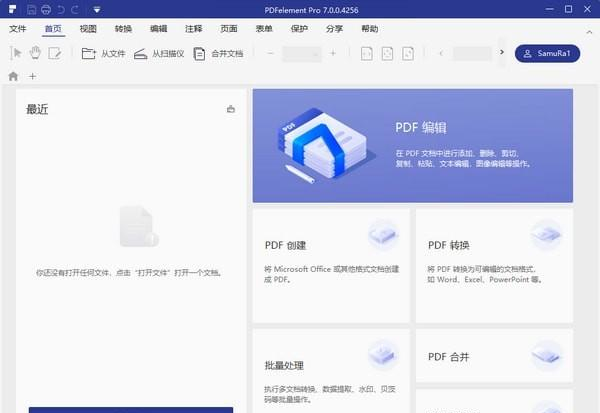The width and height of the screenshot is (600, 413).
Task: Click the redo arrow in the title bar
Action: tap(75, 10)
